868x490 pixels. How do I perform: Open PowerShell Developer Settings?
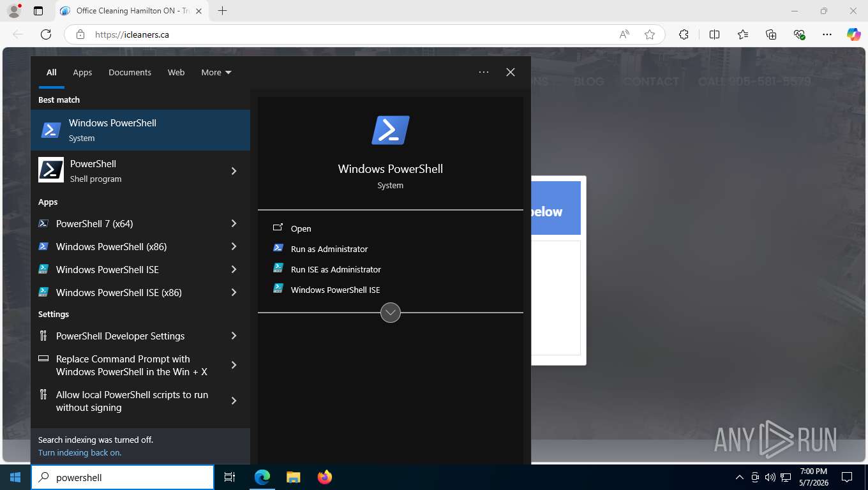click(125, 336)
